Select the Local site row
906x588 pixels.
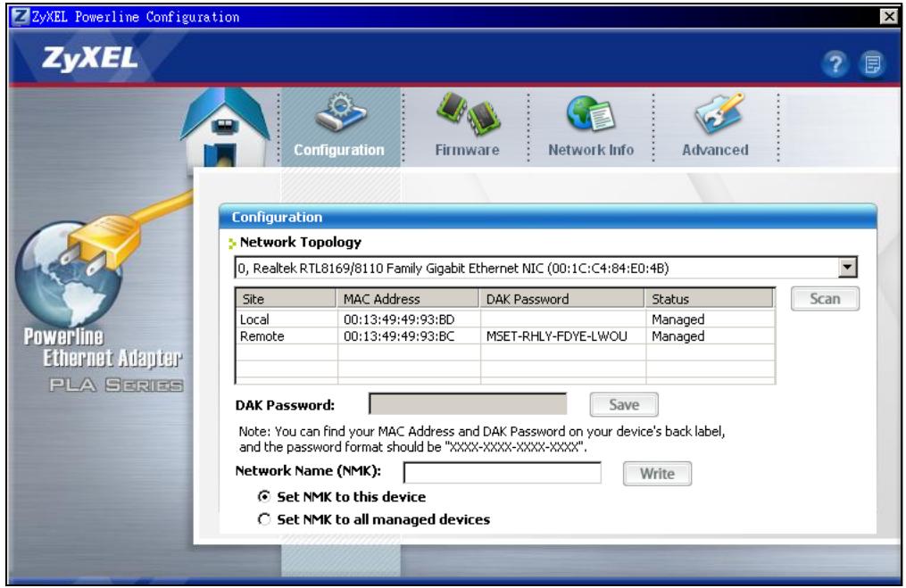coord(505,319)
